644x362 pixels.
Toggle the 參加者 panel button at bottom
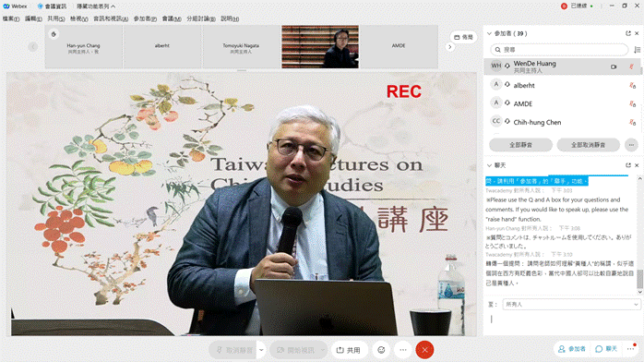[x=572, y=349]
